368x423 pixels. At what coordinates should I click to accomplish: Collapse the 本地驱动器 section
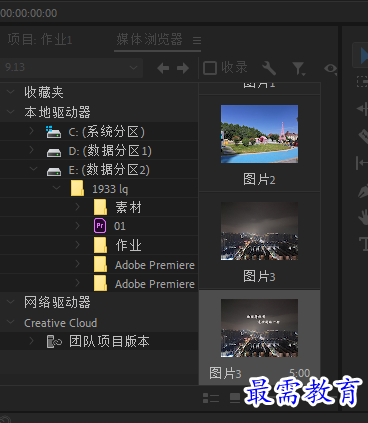click(10, 112)
